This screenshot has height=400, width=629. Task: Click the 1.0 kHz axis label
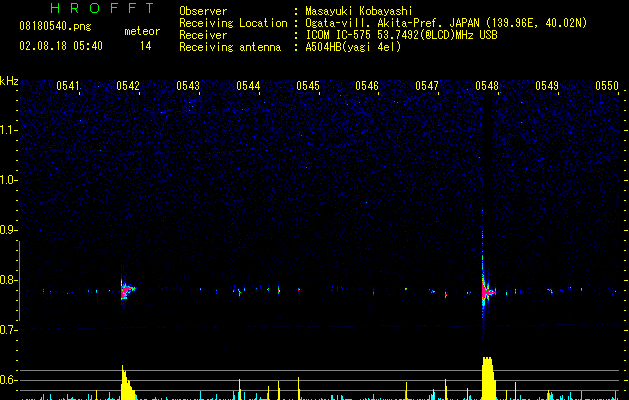pyautogui.click(x=9, y=180)
